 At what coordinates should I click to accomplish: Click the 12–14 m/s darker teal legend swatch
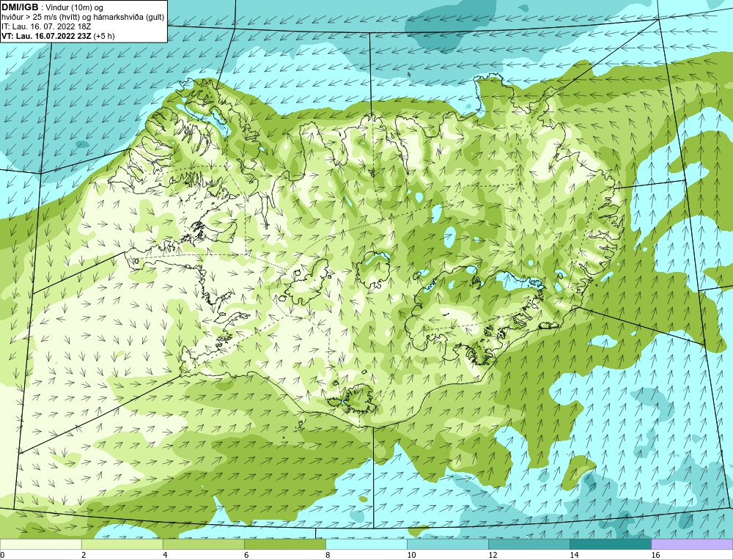[528, 544]
